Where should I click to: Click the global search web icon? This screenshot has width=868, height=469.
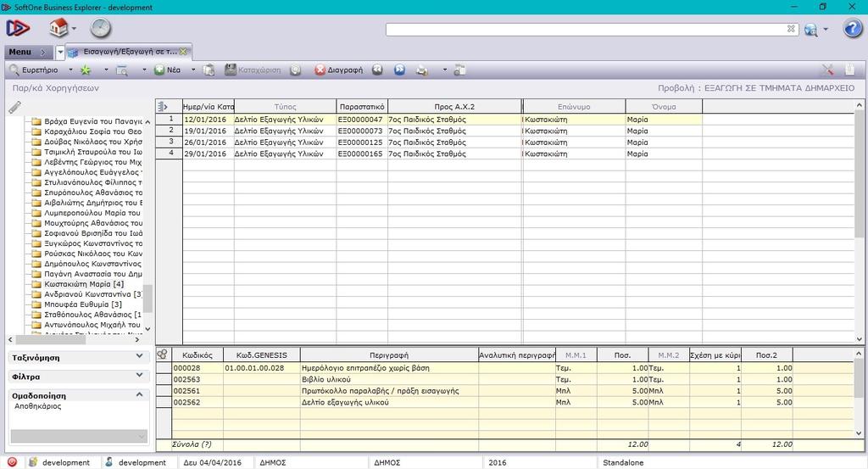coord(810,30)
